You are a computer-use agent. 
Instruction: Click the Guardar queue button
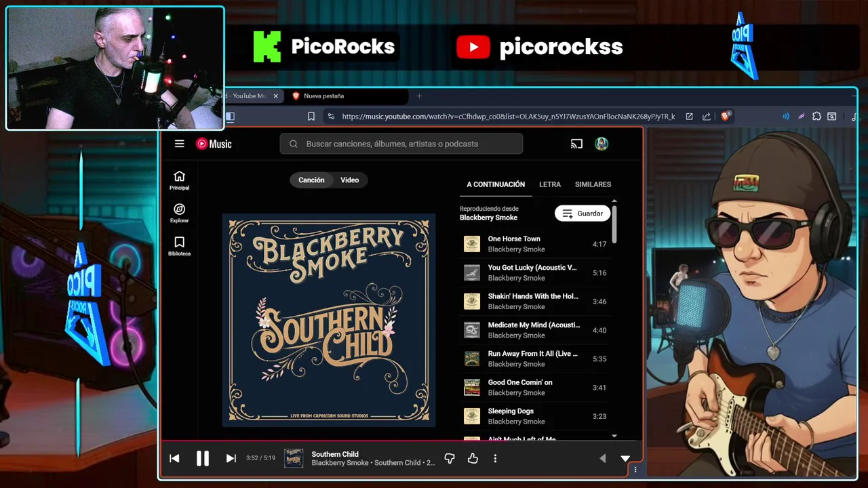(583, 213)
